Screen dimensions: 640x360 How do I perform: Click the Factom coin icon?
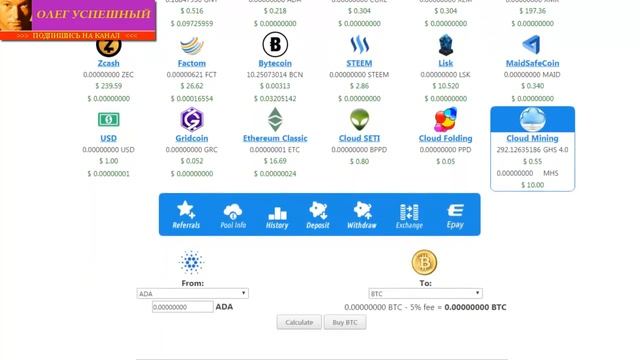pos(192,45)
